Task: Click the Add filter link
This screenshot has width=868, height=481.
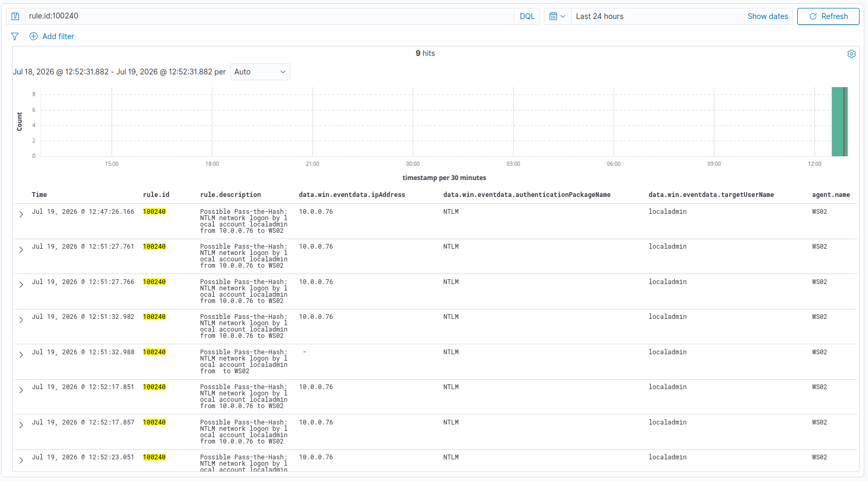Action: coord(58,36)
